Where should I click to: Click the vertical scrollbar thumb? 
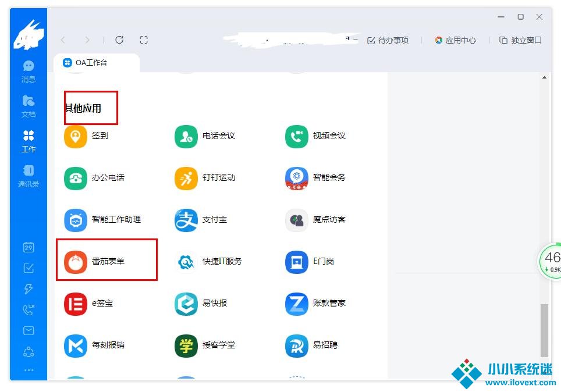coord(544,330)
